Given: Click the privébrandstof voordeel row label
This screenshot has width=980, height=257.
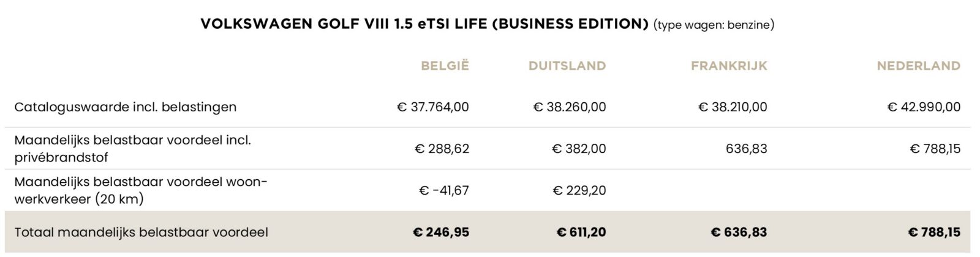Looking at the screenshot, I should tap(133, 149).
